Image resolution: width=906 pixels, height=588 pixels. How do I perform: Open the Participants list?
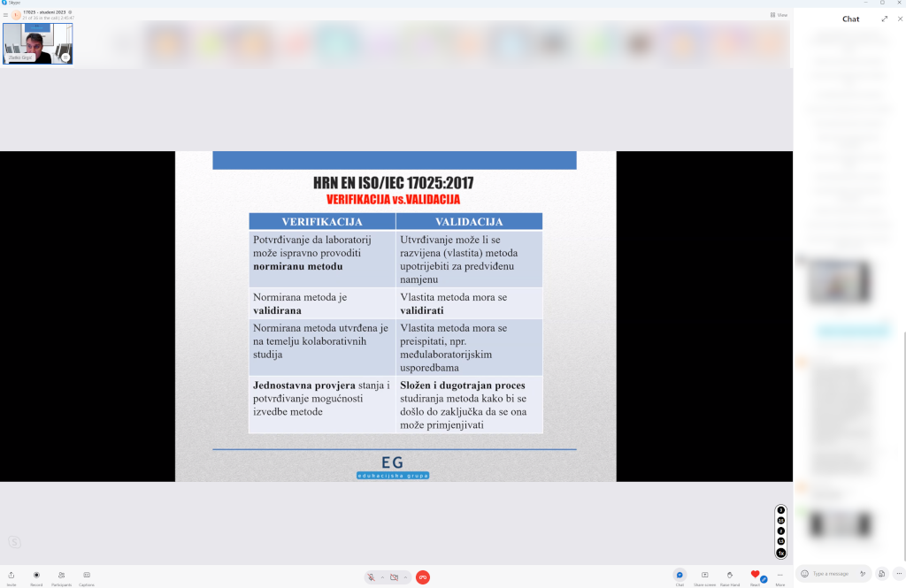61,576
